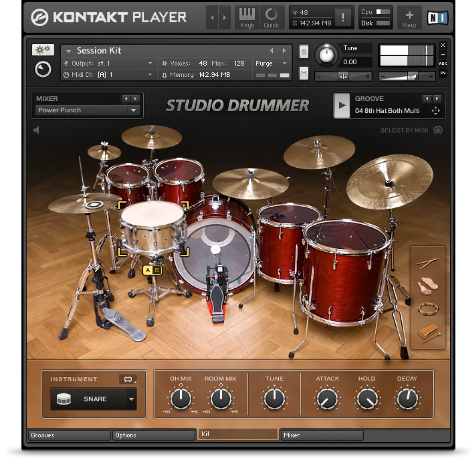Click the Tune value 0.00 field
The height and width of the screenshot is (461, 476).
356,62
